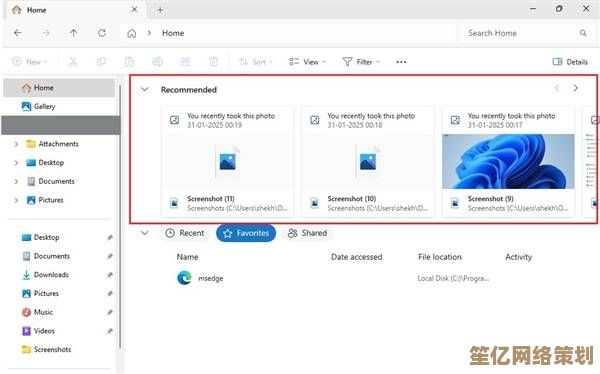Viewport: 600px width, 374px height.
Task: Close the Home tab
Action: coord(134,10)
